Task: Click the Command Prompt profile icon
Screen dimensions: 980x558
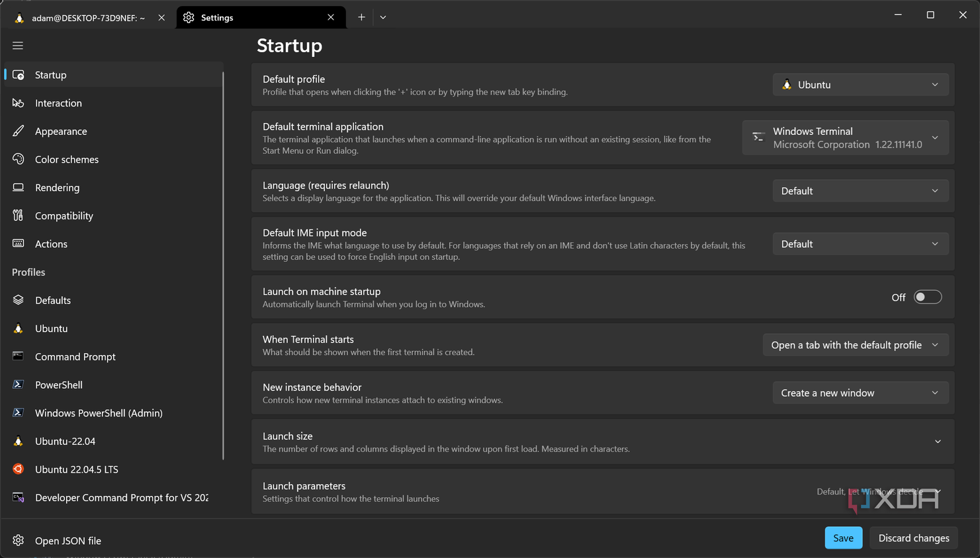Action: coord(19,356)
